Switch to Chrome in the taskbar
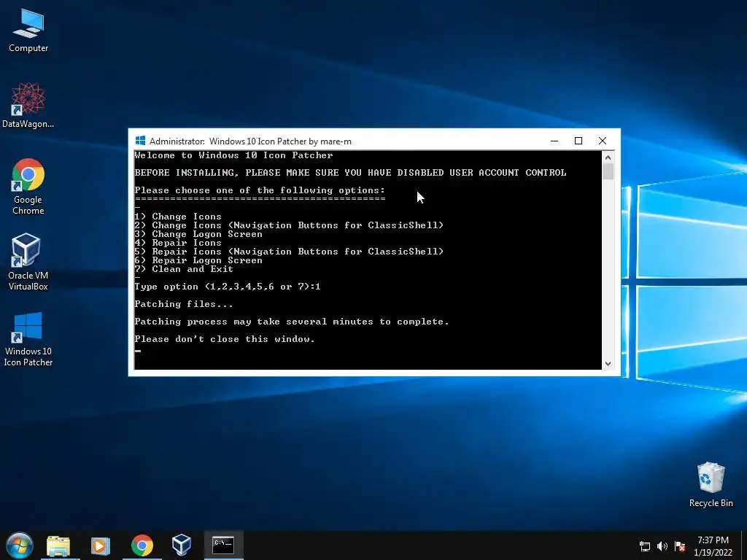747x560 pixels. pyautogui.click(x=142, y=545)
